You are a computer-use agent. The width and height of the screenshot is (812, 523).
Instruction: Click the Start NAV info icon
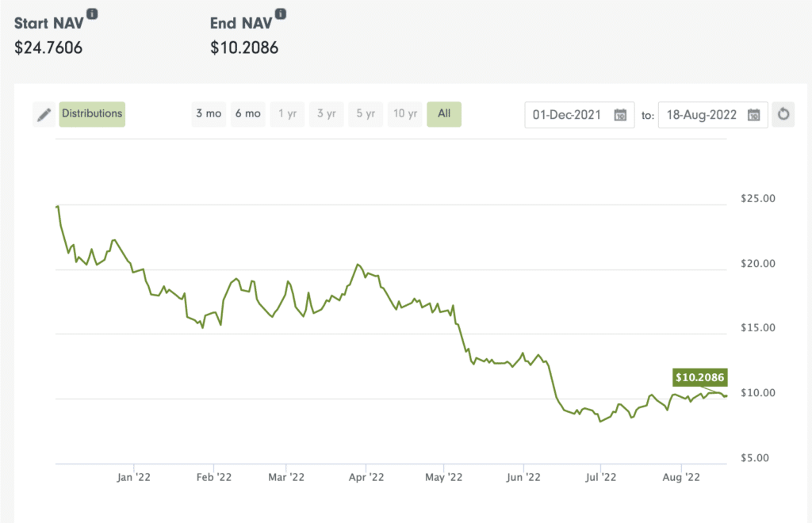[x=93, y=14]
